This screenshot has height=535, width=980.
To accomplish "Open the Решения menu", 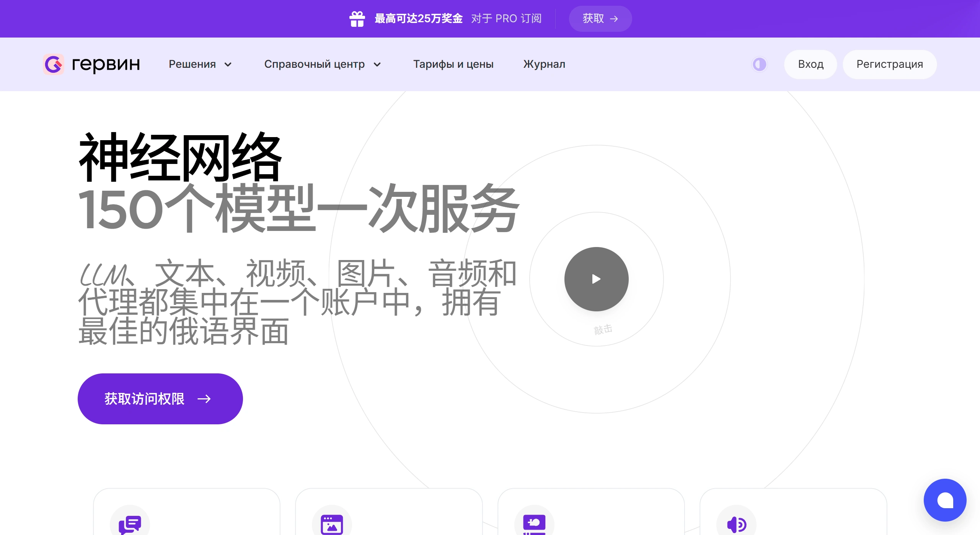I will (192, 64).
